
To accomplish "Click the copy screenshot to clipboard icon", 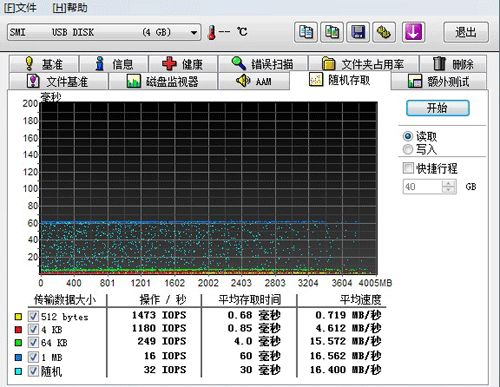I will click(x=332, y=32).
